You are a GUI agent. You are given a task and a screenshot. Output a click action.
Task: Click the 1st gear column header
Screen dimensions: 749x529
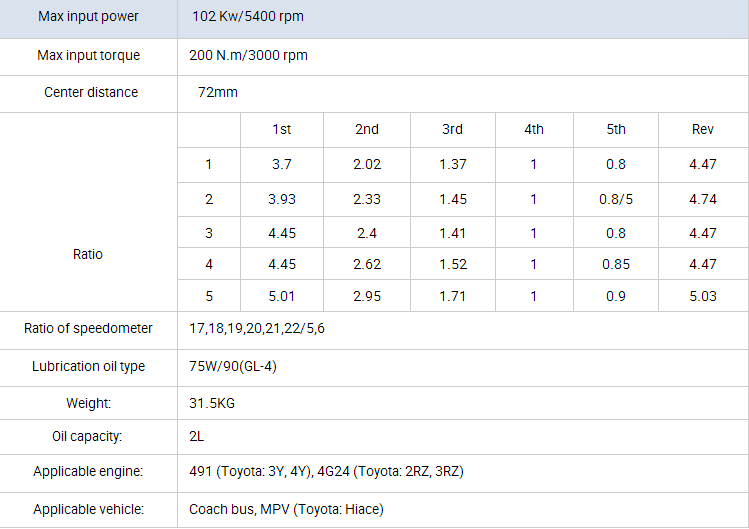click(x=282, y=130)
